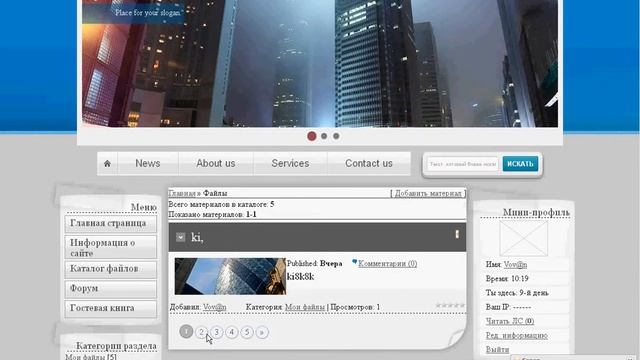Screen dimensions: 640x360
Task: Go to About us page
Action: click(x=216, y=164)
